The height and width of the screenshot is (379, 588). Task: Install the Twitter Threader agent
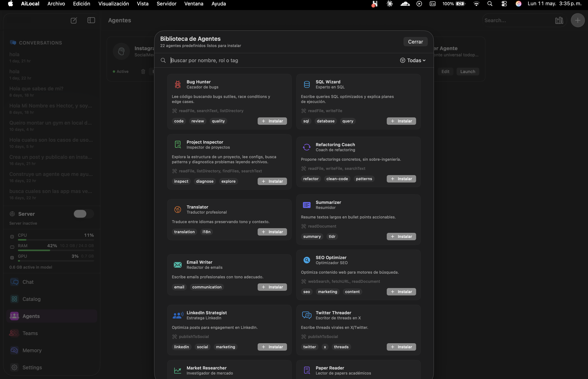point(401,347)
